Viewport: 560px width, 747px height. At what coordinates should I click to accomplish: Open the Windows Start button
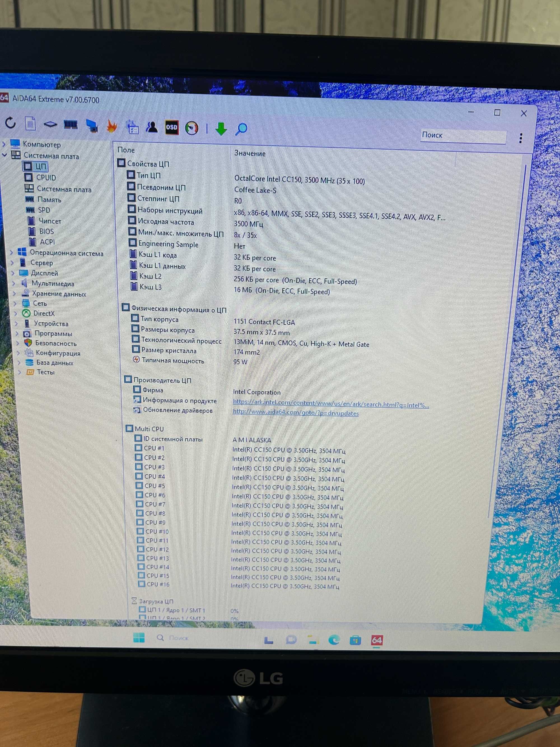tap(139, 637)
